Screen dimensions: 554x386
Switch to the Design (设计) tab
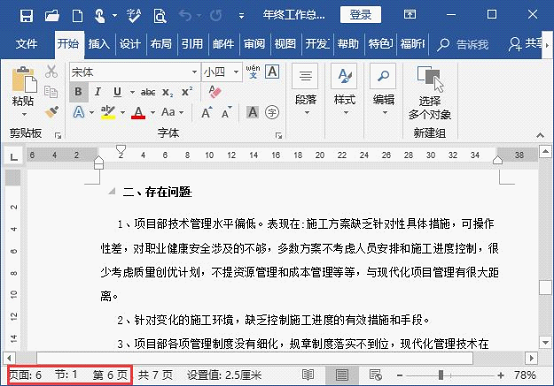pos(130,44)
